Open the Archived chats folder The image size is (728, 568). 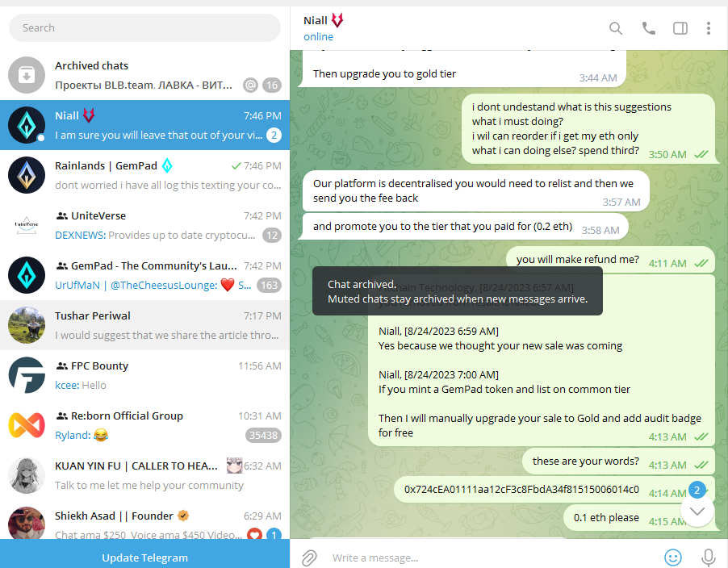point(144,75)
